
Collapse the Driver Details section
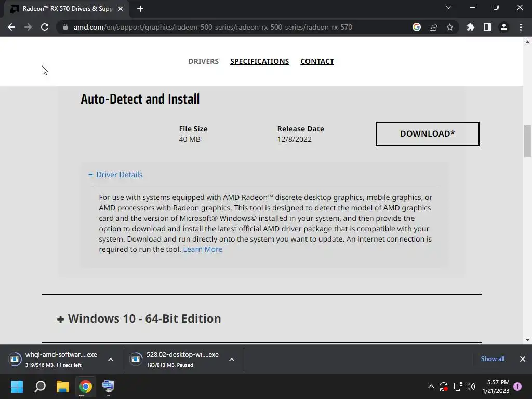pyautogui.click(x=115, y=175)
